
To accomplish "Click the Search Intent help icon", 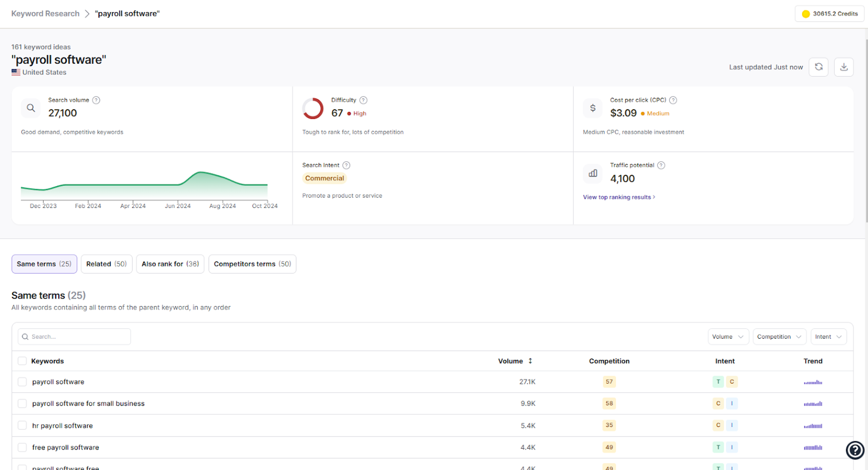I will coord(346,165).
